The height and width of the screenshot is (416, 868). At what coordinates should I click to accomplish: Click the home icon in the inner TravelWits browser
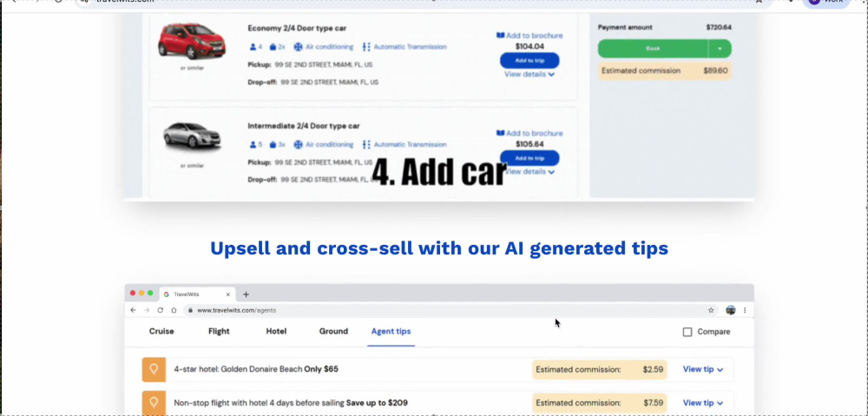(174, 310)
